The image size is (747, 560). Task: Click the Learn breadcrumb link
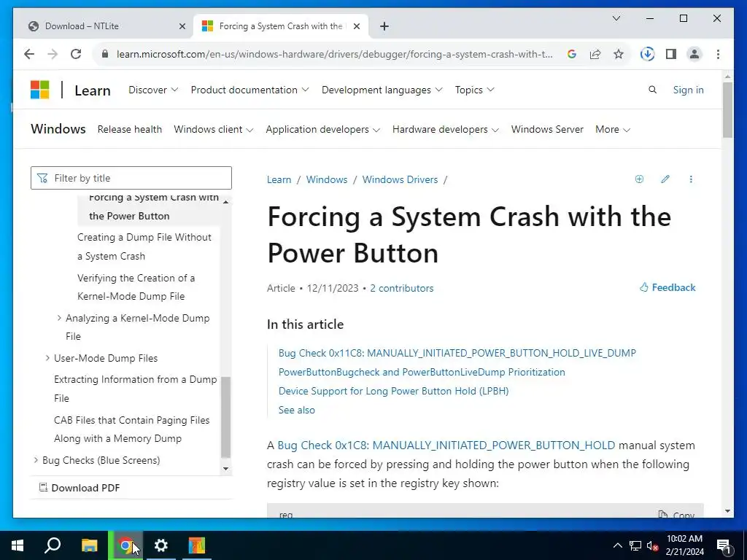coord(279,179)
